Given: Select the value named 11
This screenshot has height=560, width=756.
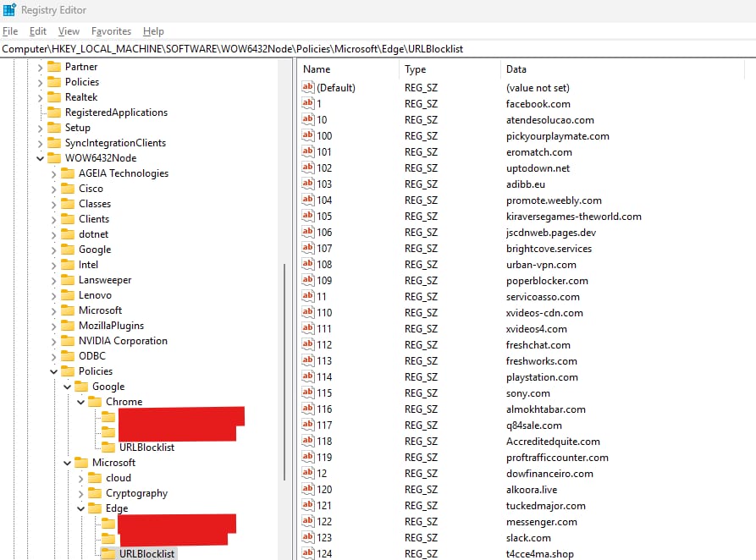Looking at the screenshot, I should coord(321,296).
